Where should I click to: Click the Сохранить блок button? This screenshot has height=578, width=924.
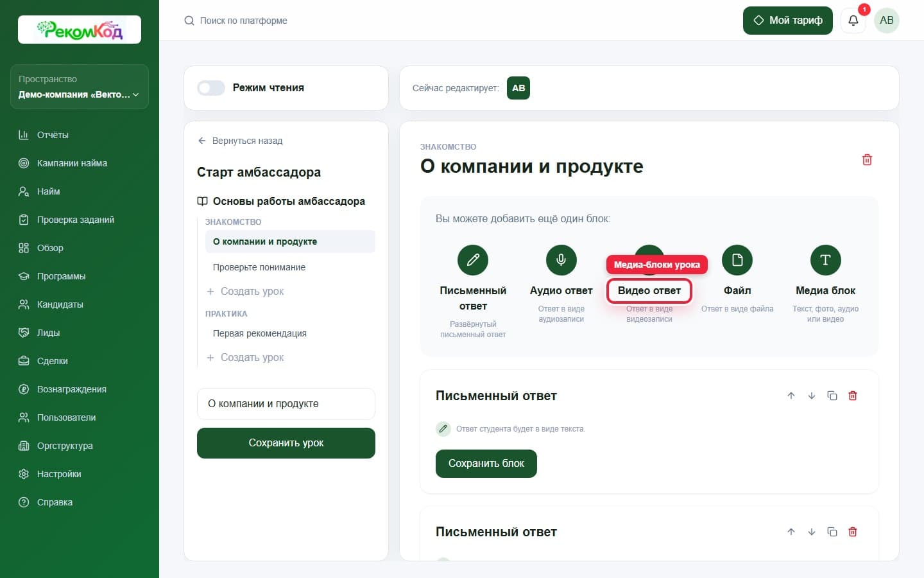pos(486,464)
